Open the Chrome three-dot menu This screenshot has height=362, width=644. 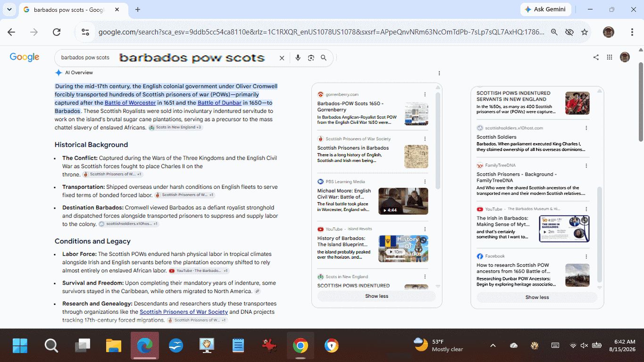tap(632, 32)
